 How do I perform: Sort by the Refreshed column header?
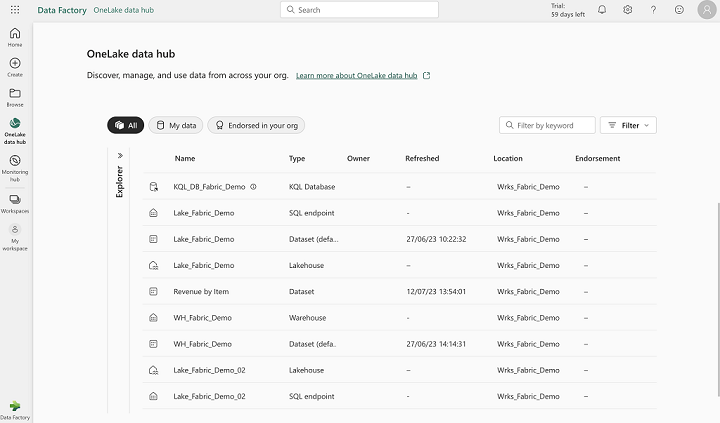422,158
